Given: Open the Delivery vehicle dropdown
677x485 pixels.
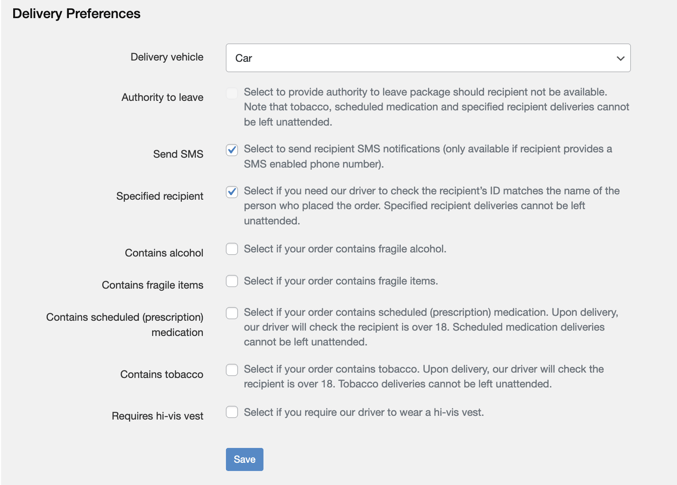Looking at the screenshot, I should point(428,57).
